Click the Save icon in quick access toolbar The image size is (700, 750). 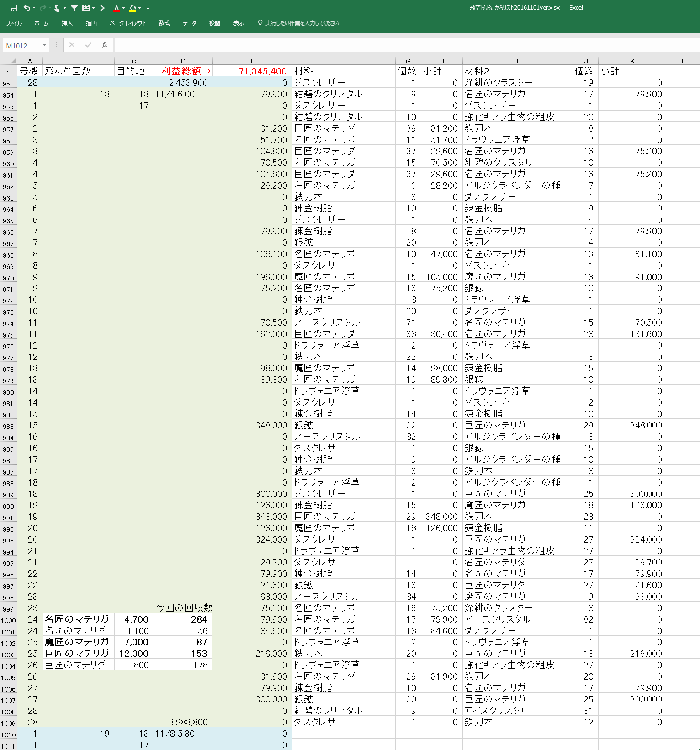[14, 8]
